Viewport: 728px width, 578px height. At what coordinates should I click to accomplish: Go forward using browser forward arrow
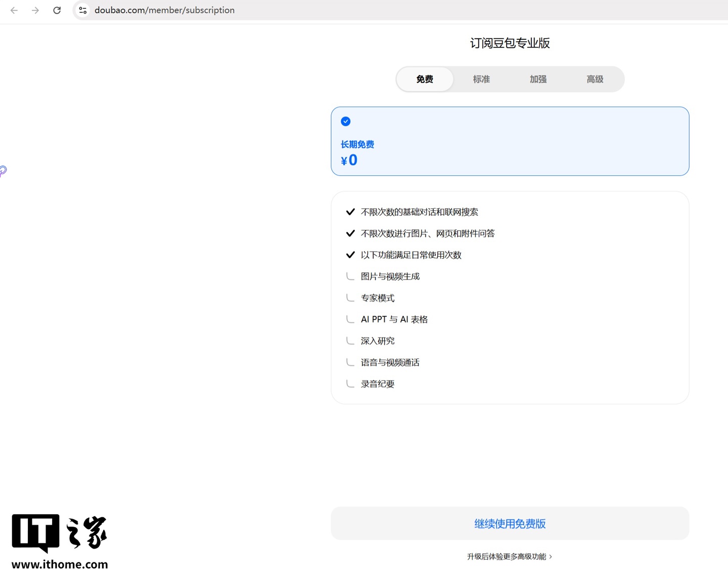point(35,10)
